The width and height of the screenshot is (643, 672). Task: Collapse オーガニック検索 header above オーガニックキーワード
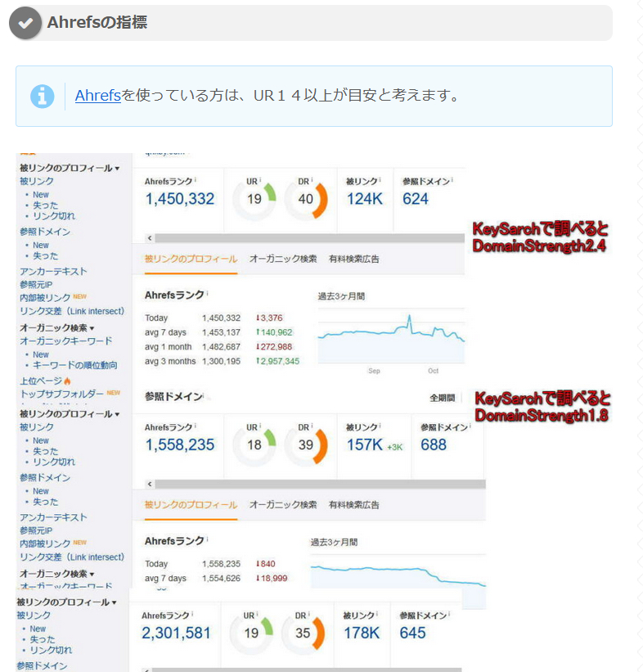[x=56, y=328]
